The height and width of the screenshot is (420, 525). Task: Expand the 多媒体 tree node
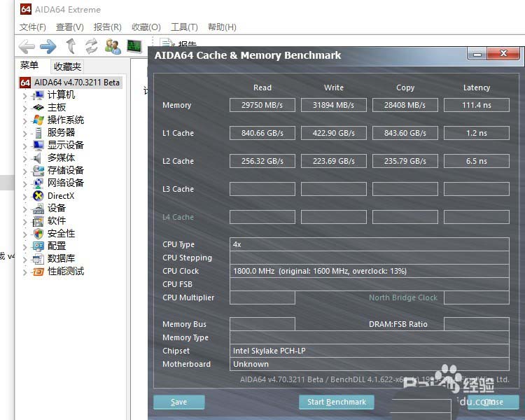click(24, 159)
